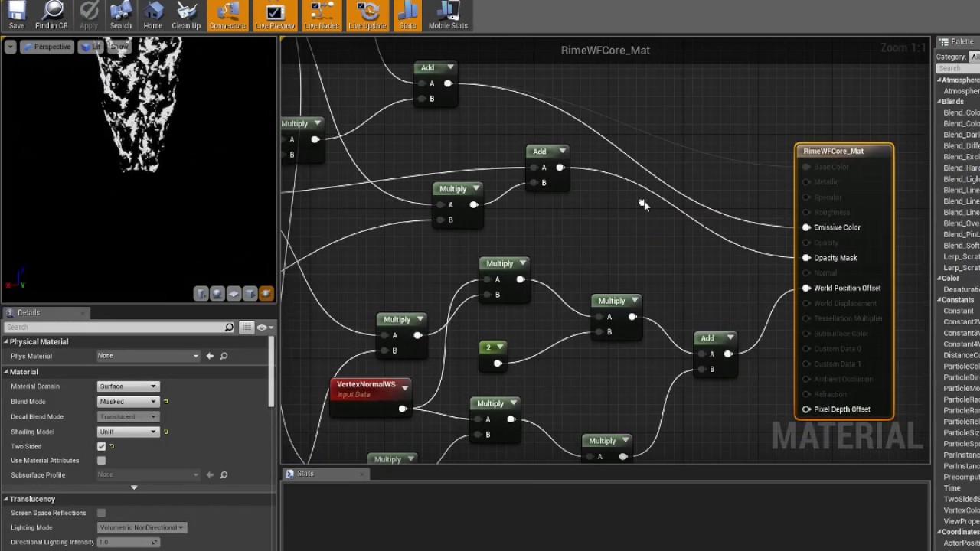The image size is (980, 551).
Task: Open viewport options dropdown arrow
Action: tap(10, 47)
